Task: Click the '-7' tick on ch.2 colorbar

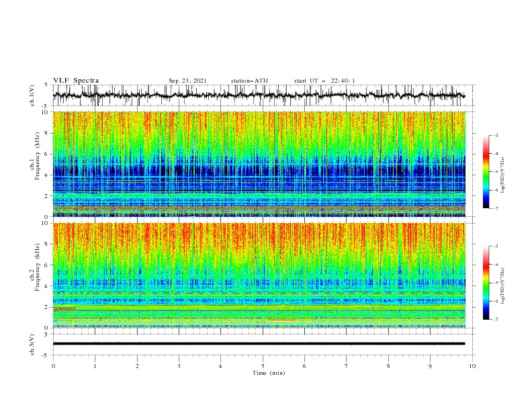Action: [496, 320]
